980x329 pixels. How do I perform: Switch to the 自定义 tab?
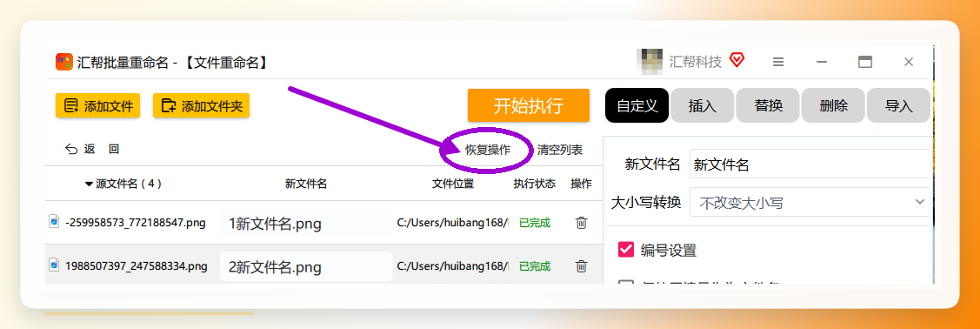point(637,105)
